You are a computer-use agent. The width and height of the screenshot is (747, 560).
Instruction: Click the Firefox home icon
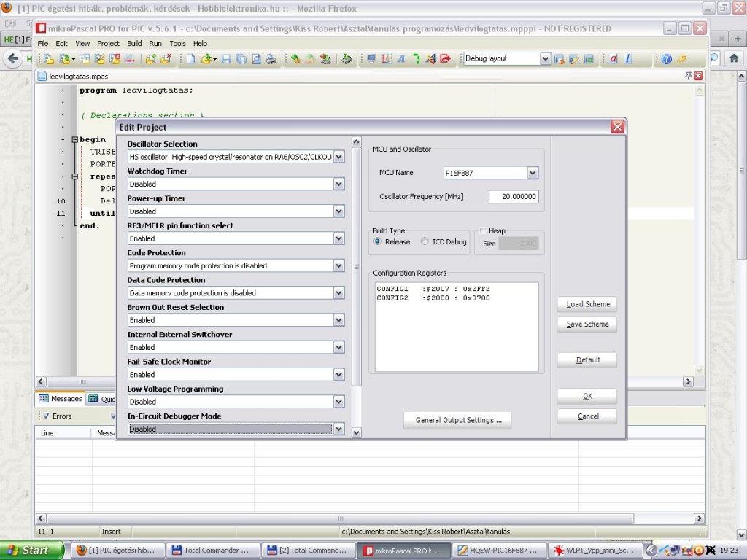tap(734, 58)
